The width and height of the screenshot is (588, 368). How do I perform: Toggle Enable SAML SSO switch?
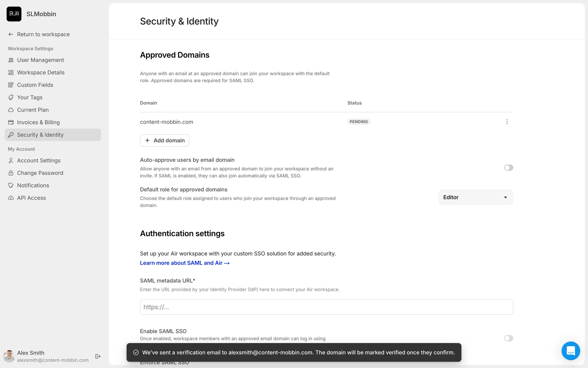508,338
